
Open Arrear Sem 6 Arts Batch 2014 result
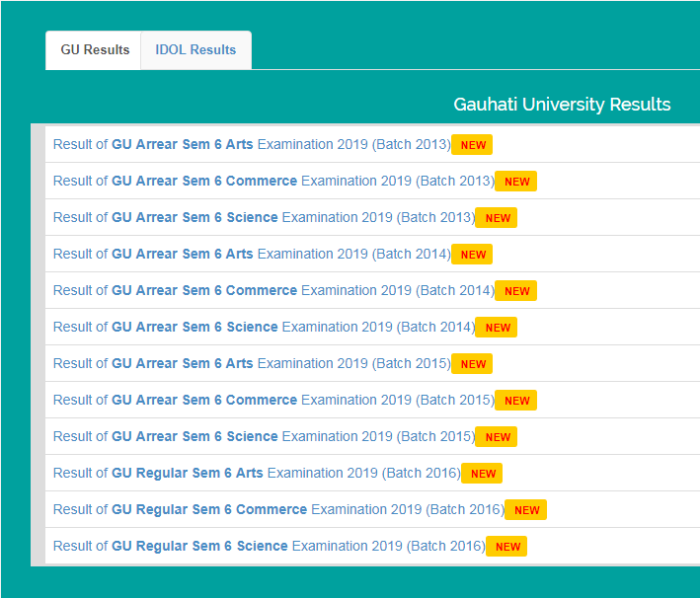pyautogui.click(x=252, y=254)
